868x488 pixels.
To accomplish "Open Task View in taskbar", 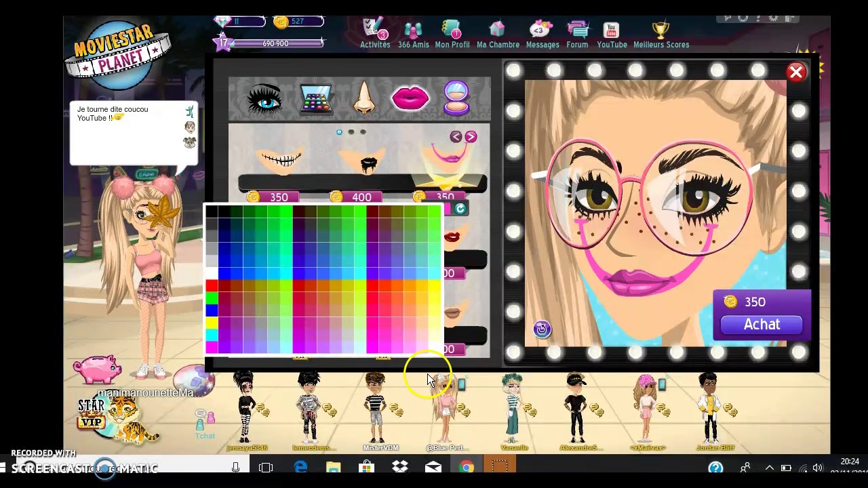I will click(x=266, y=467).
